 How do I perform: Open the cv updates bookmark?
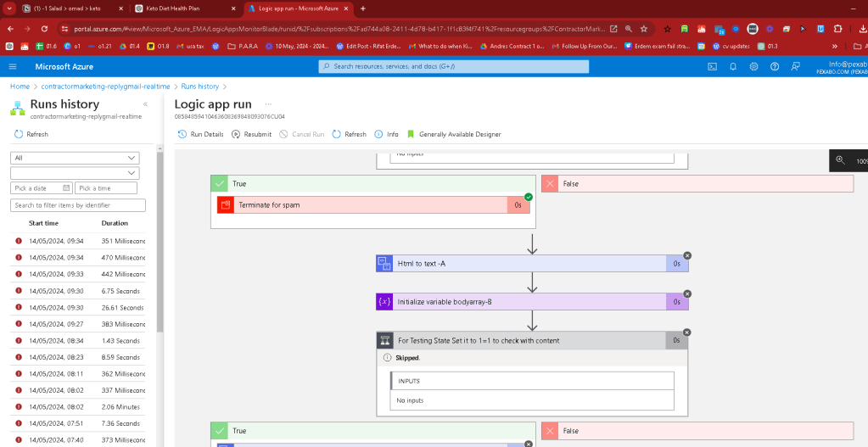coord(731,47)
